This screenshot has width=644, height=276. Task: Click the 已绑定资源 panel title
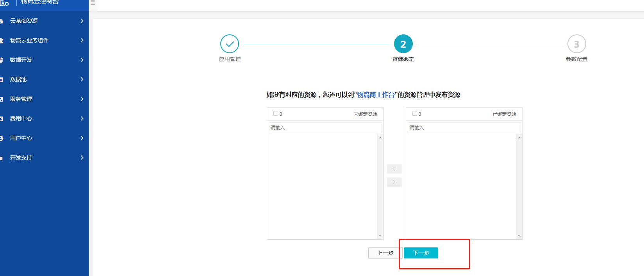(x=504, y=114)
